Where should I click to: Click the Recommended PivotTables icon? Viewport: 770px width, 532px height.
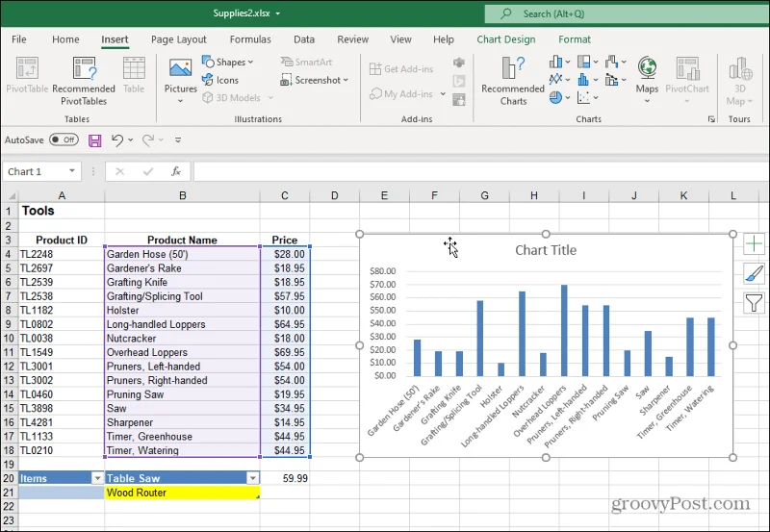(84, 68)
